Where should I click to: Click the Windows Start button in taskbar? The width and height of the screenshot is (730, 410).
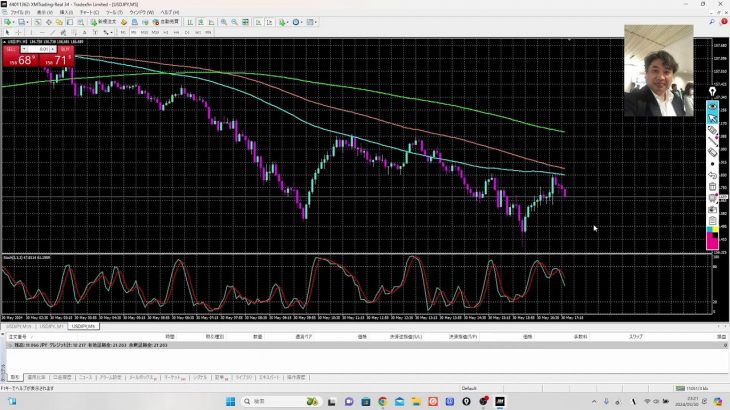tap(231, 401)
